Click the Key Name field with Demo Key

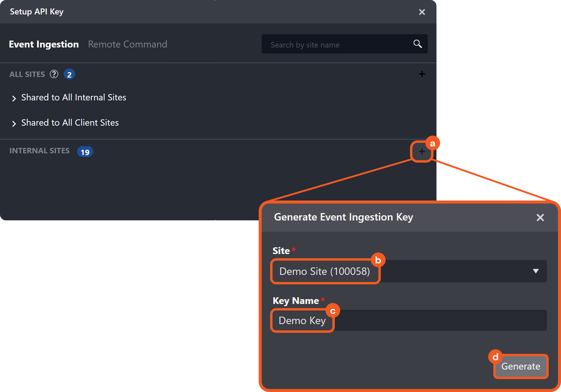click(409, 320)
